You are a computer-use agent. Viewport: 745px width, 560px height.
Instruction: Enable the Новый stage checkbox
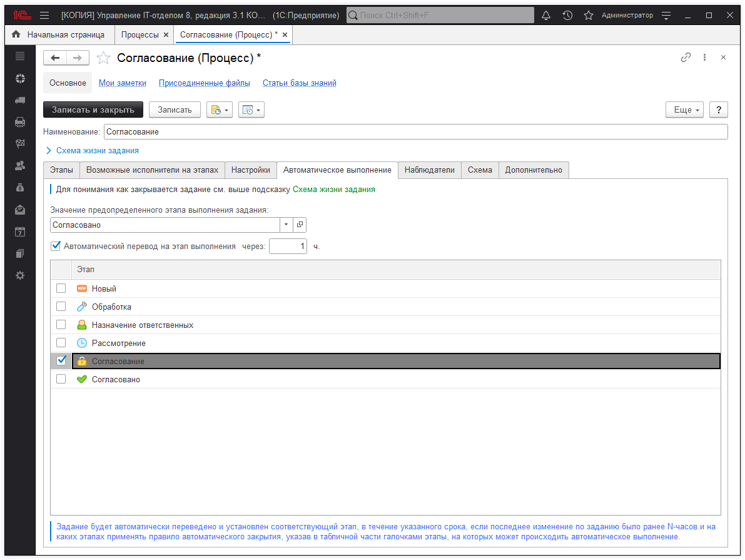point(61,288)
